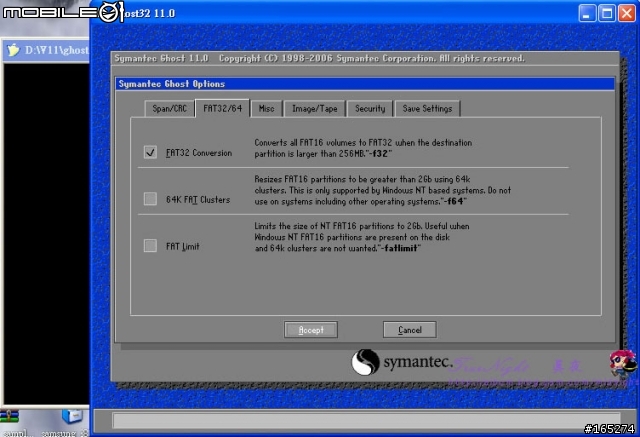Click the Symantec Ghost Options title bar

(x=365, y=84)
